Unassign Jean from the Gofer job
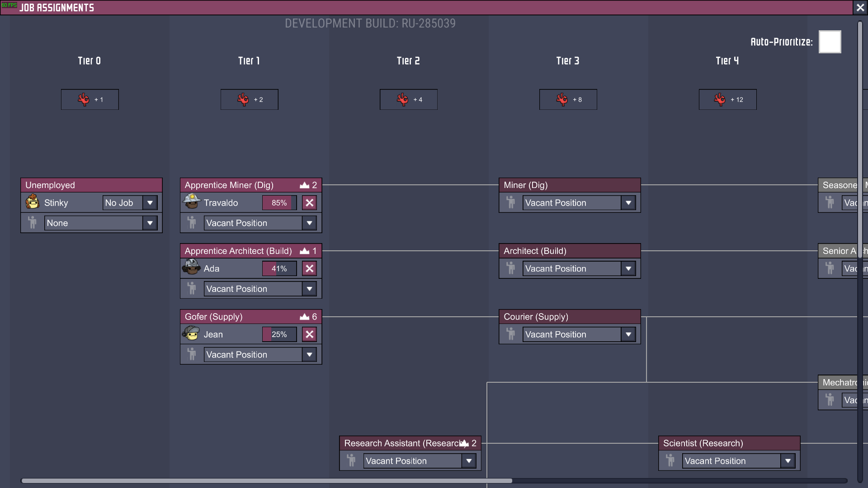The height and width of the screenshot is (488, 868). coord(310,334)
